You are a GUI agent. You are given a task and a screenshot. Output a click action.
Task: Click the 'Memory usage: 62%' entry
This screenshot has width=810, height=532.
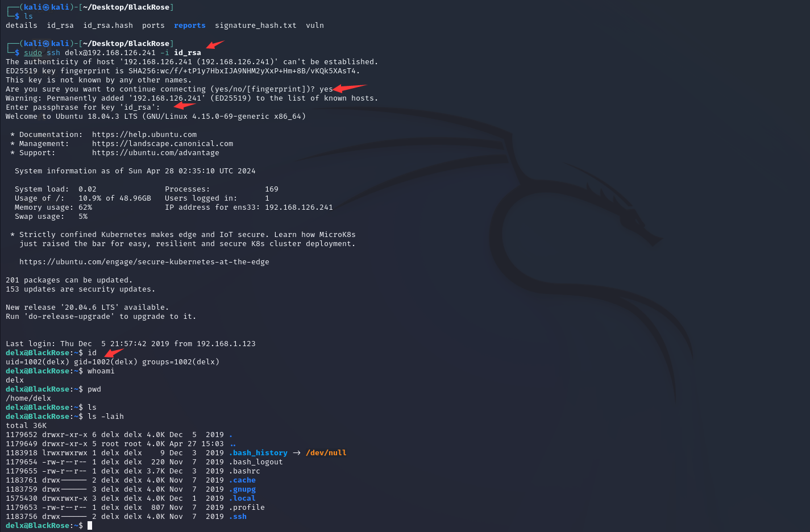click(x=53, y=207)
